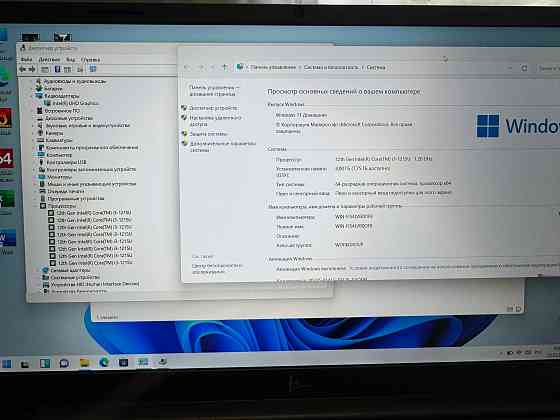The width and height of the screenshot is (560, 420).
Task: Click the Очереди печати printer icon
Action: point(42,191)
